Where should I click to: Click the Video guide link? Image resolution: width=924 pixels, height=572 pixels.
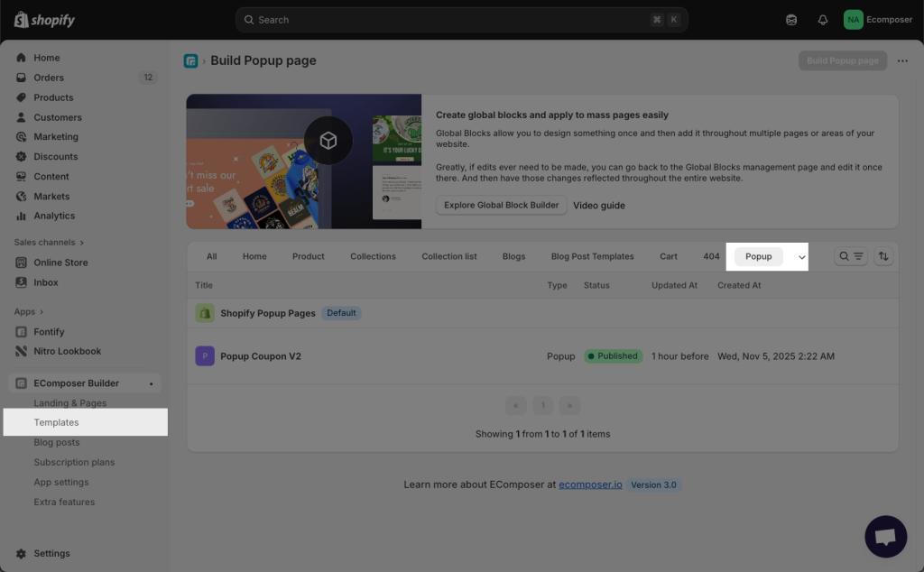[x=598, y=205]
